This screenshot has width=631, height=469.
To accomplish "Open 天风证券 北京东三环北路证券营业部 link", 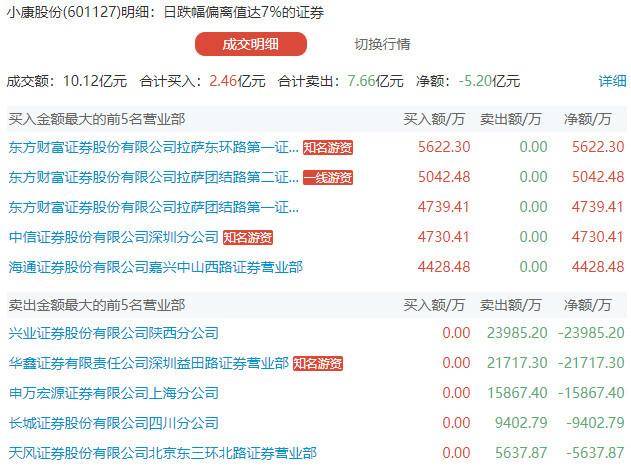I will [163, 453].
